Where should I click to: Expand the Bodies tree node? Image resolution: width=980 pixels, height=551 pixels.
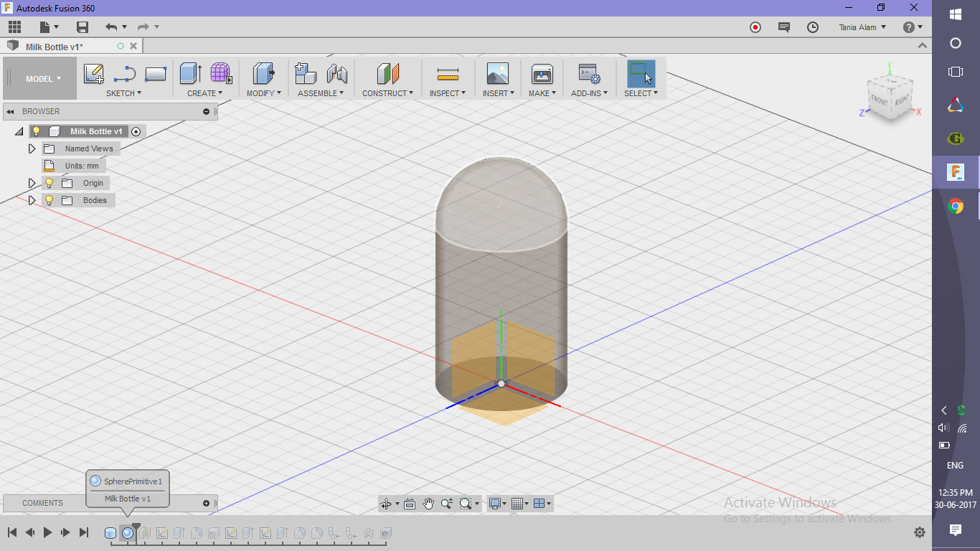coord(32,200)
